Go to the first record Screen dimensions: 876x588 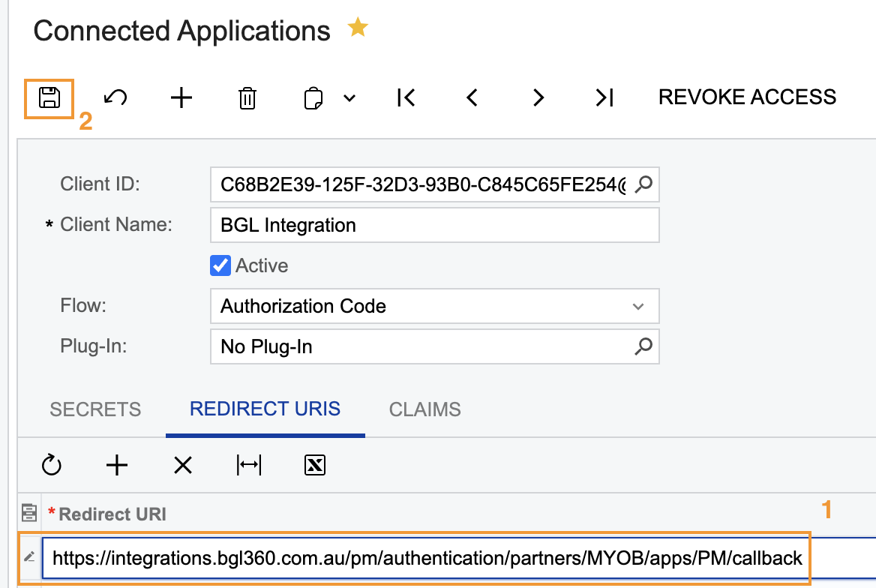tap(406, 97)
